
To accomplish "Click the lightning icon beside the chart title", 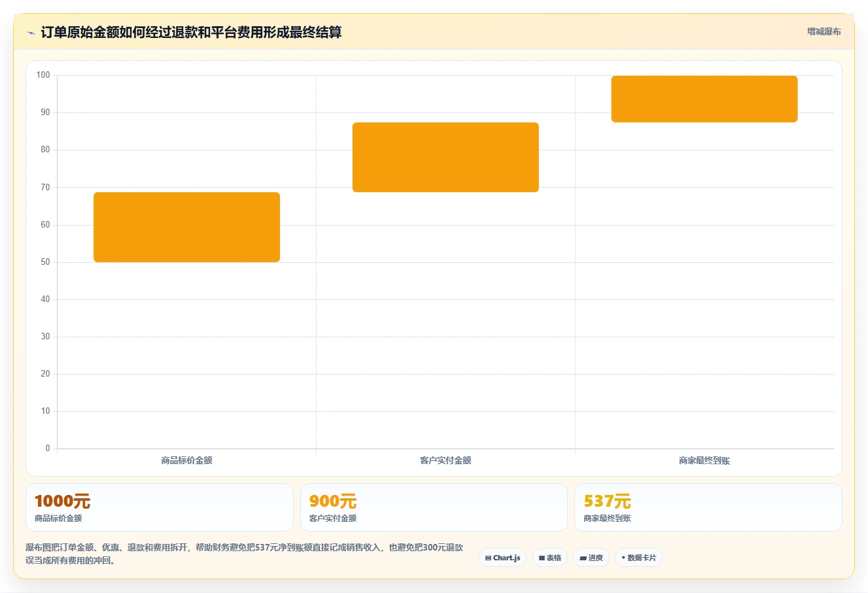I will click(31, 33).
